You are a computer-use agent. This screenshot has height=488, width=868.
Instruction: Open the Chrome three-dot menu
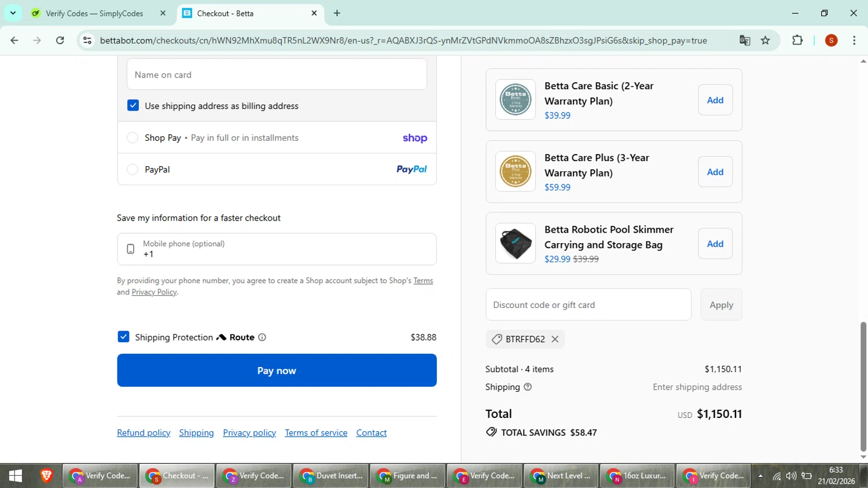[854, 41]
